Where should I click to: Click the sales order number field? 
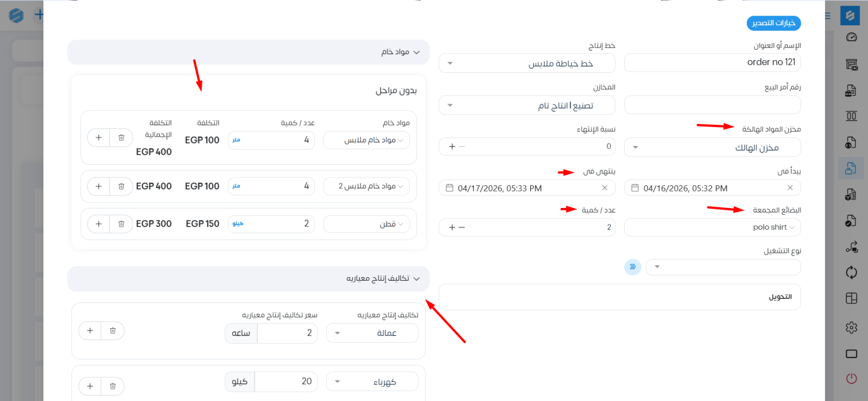click(712, 105)
